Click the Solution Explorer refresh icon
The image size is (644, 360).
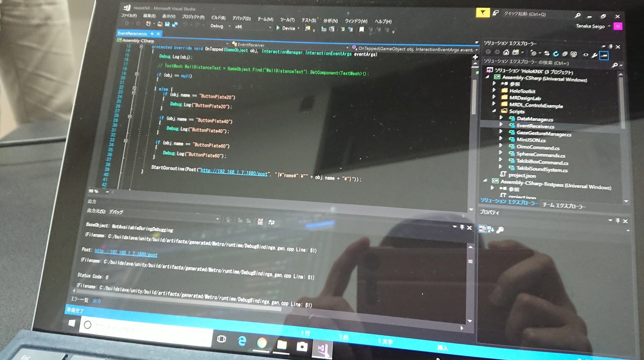pos(556,53)
